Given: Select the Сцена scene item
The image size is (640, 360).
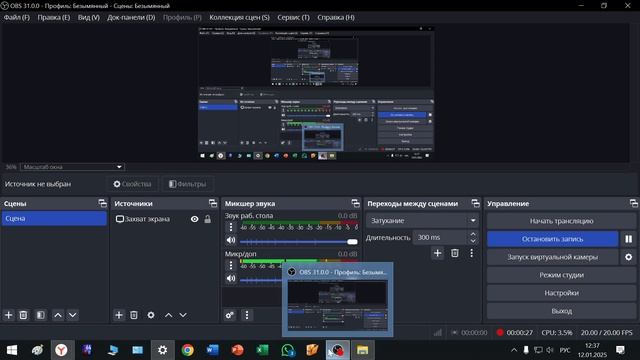Looking at the screenshot, I should tap(54, 218).
